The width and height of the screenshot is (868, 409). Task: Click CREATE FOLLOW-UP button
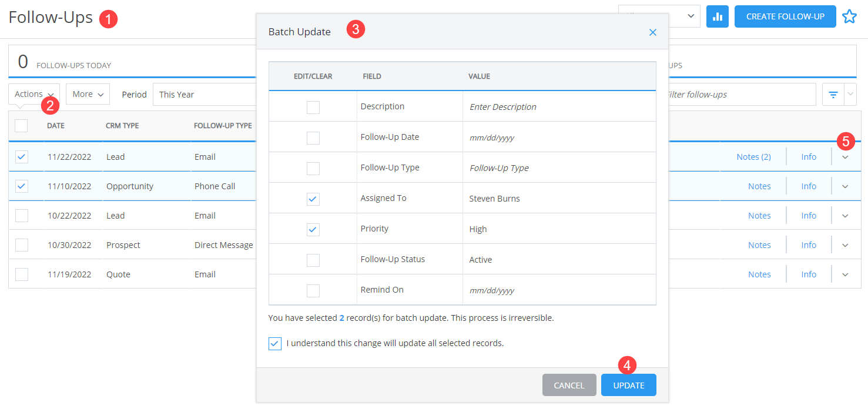pos(785,16)
